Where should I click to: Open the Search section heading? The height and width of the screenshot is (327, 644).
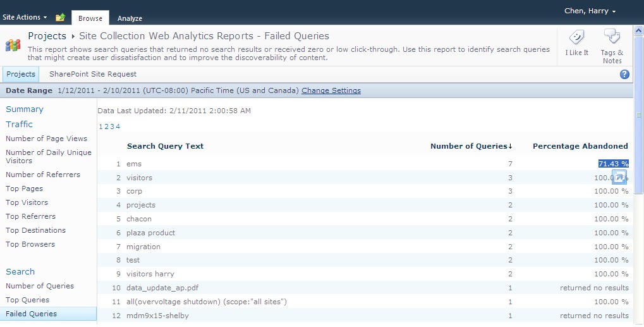pyautogui.click(x=20, y=271)
